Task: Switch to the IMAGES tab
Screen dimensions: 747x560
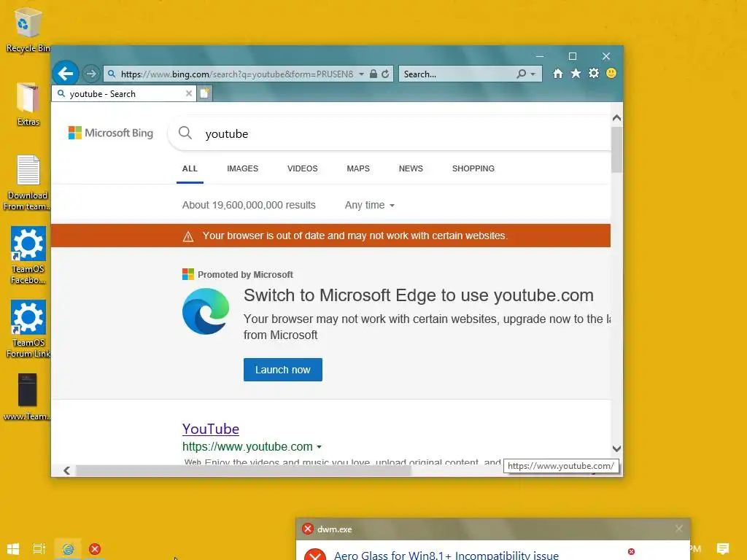Action: point(242,168)
